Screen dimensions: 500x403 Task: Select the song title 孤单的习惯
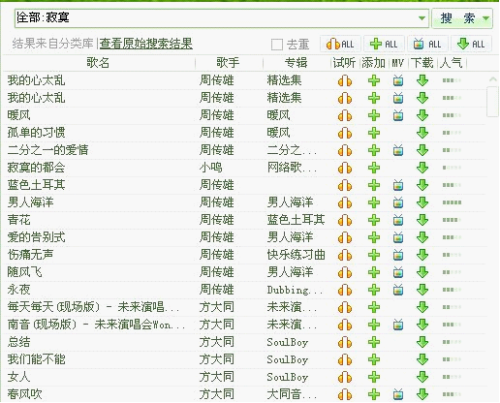point(36,133)
